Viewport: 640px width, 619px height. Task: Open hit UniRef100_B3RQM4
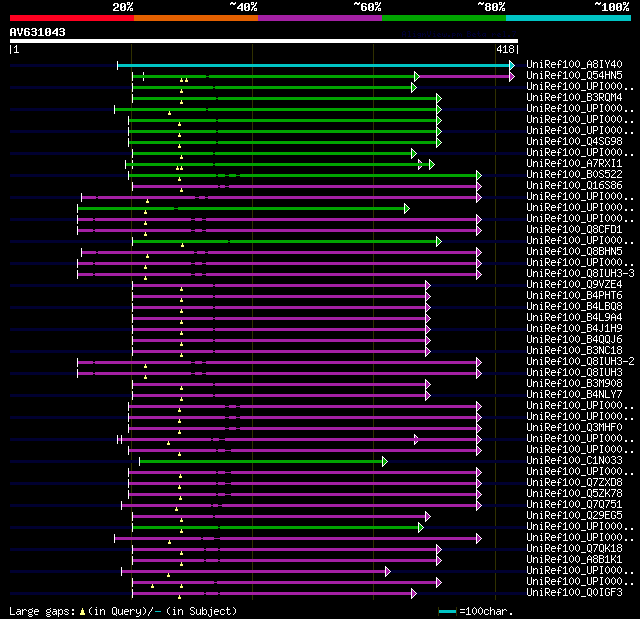pos(574,98)
